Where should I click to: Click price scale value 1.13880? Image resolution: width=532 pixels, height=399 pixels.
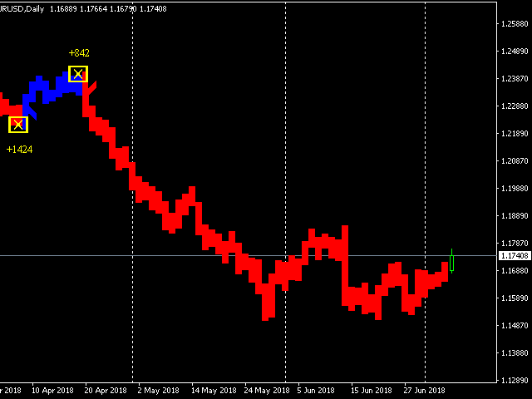(515, 353)
